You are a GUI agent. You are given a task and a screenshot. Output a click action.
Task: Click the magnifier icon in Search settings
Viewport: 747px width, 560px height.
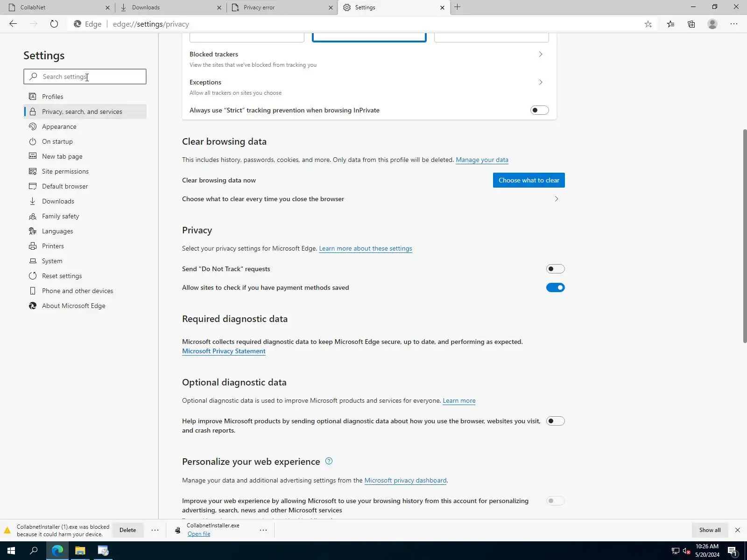[33, 77]
